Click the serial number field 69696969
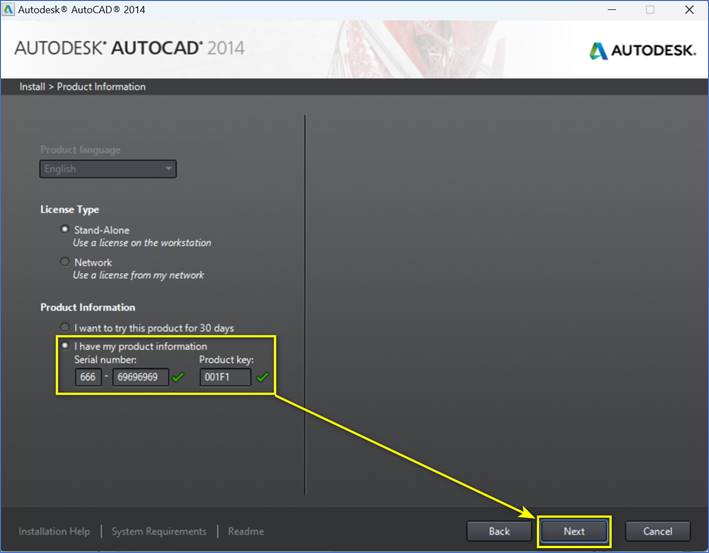This screenshot has width=709, height=553. (x=141, y=377)
